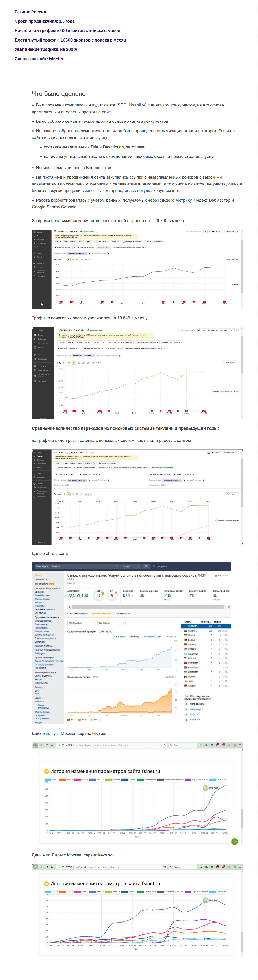This screenshot has height=980, width=258.
Task: Switch to Платная выдача tab in Ahrefs
Action: (x=122, y=613)
